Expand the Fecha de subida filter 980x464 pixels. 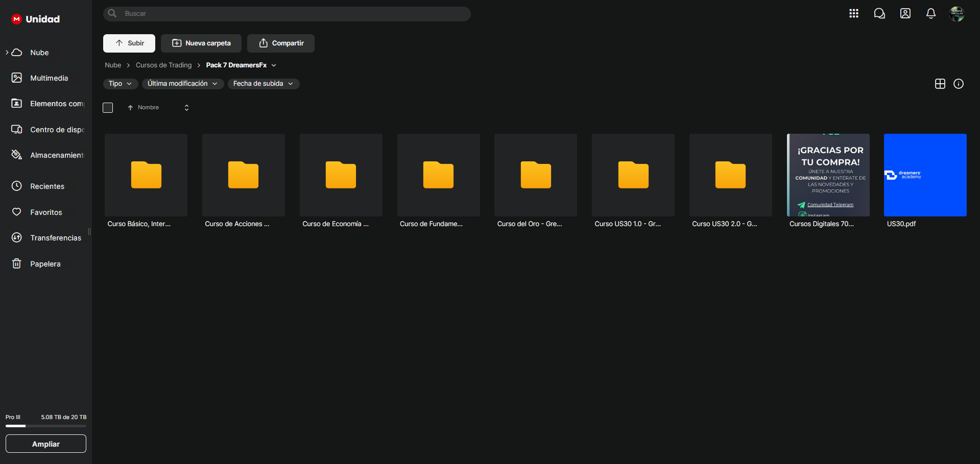click(263, 84)
